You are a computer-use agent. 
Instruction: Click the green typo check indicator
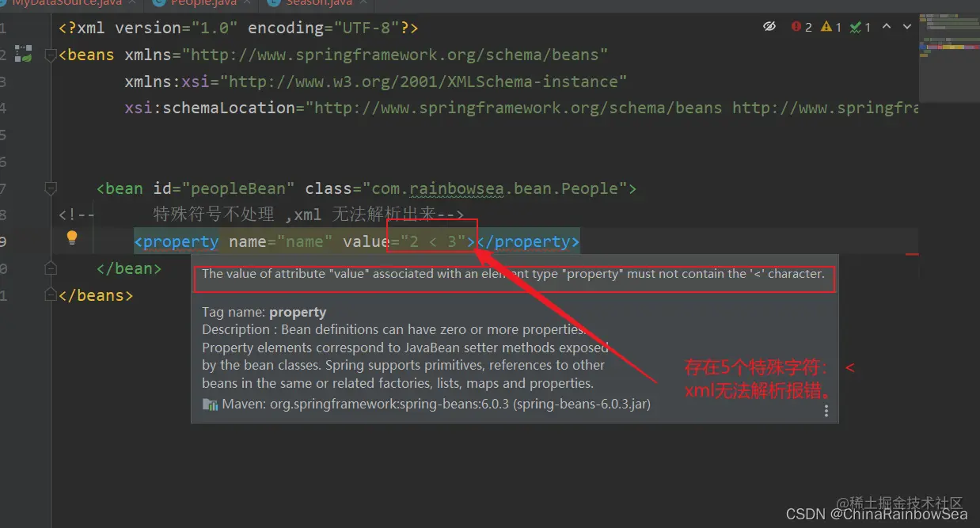tap(860, 27)
